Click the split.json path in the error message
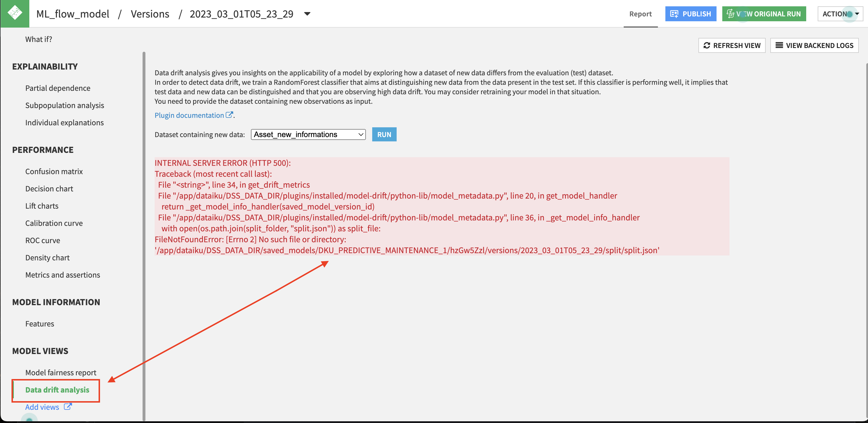Viewport: 868px width, 423px height. point(407,250)
